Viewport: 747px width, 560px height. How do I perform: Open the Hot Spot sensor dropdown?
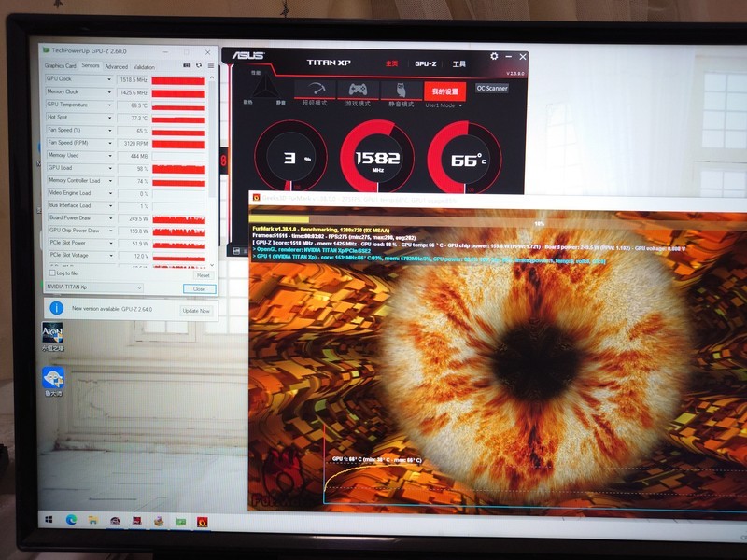pos(109,118)
